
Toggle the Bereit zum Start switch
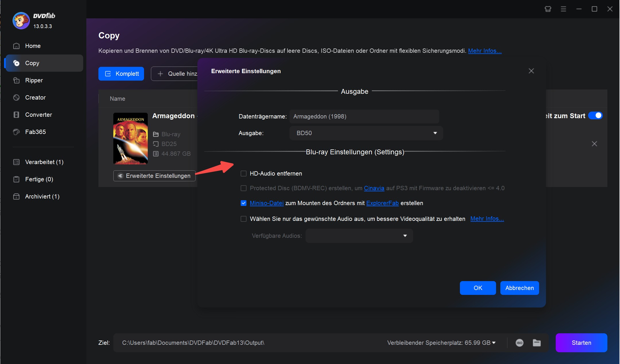[595, 116]
